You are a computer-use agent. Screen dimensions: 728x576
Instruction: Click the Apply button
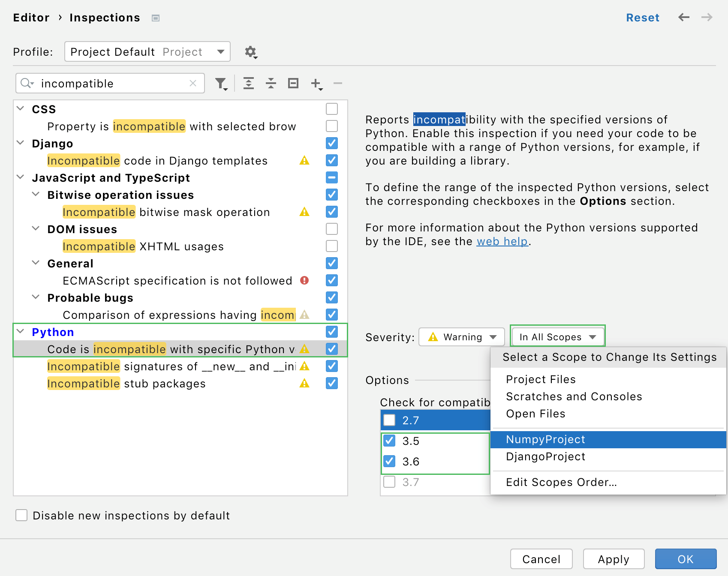614,559
